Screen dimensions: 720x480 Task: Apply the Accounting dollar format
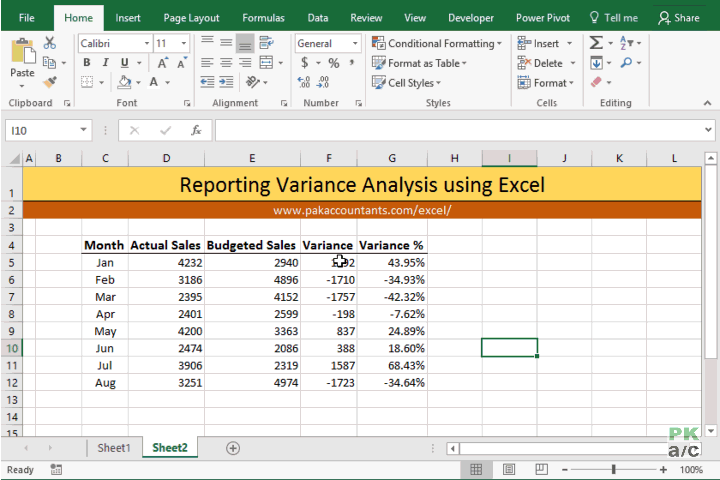(x=304, y=62)
